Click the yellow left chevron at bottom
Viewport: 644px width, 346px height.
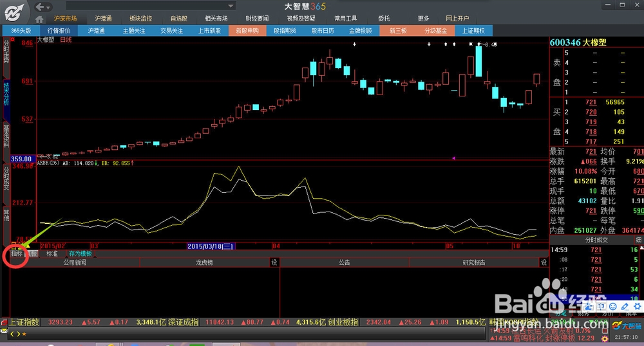click(x=12, y=334)
